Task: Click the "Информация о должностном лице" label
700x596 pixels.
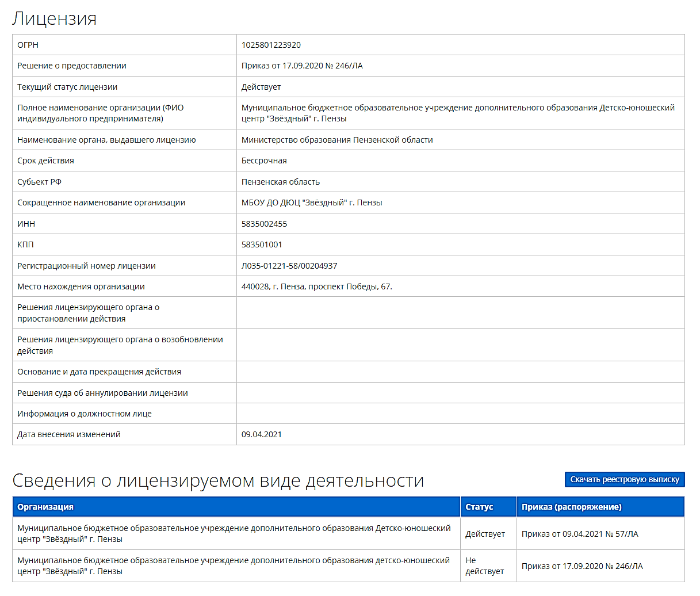Action: 85,414
